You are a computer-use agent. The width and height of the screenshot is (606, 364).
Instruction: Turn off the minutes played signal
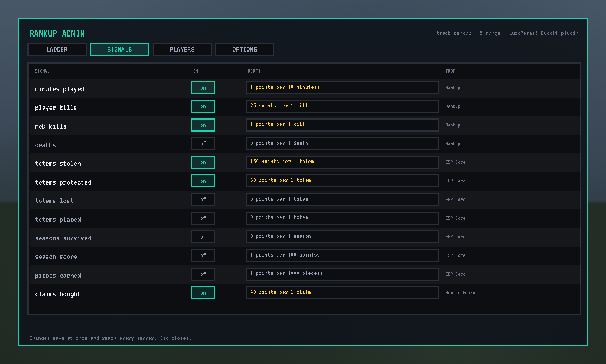(x=203, y=88)
